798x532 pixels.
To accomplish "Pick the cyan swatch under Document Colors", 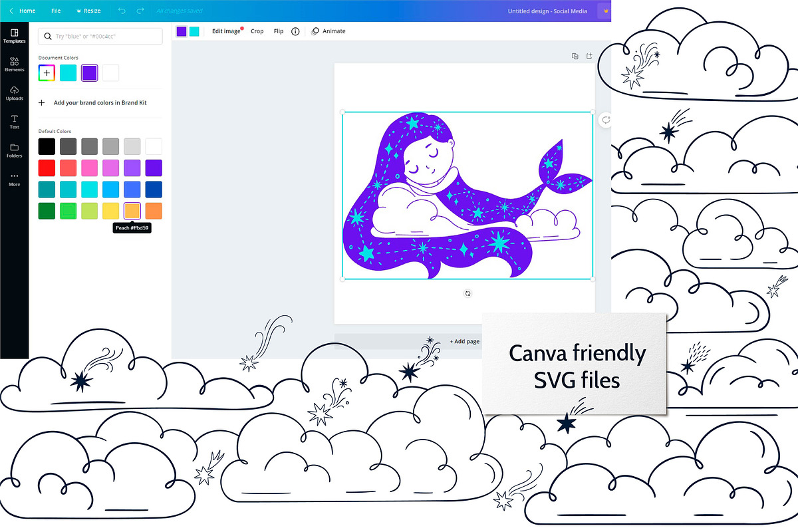I will tap(68, 73).
